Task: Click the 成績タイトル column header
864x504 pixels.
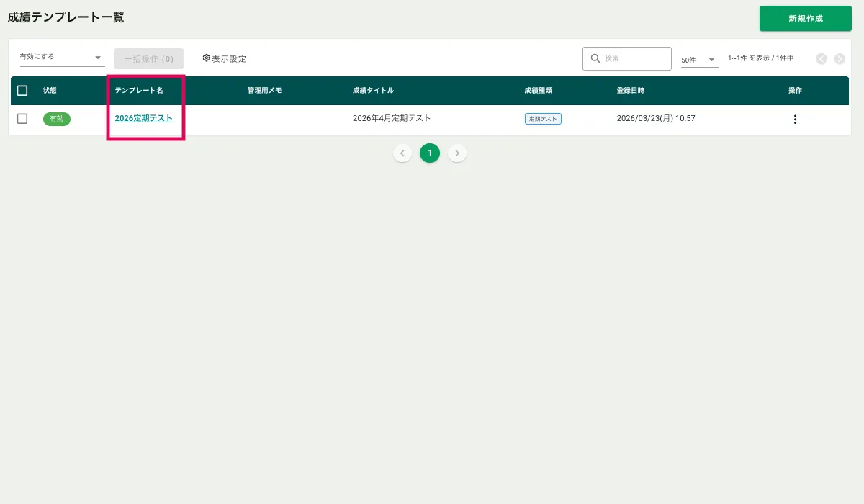Action: [x=373, y=91]
